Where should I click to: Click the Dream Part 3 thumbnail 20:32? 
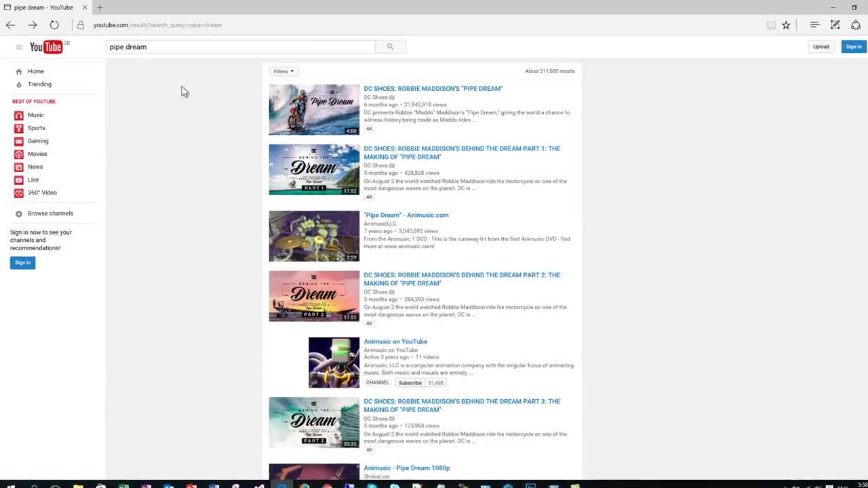314,422
